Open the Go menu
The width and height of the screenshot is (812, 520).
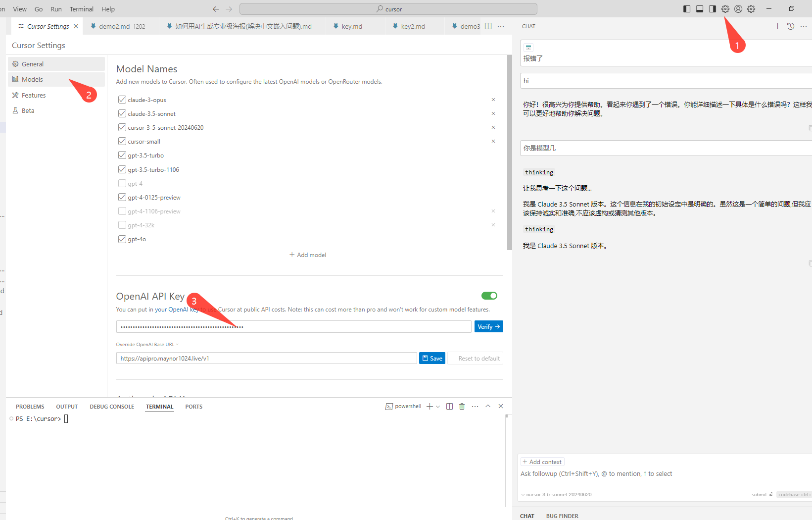[x=39, y=9]
